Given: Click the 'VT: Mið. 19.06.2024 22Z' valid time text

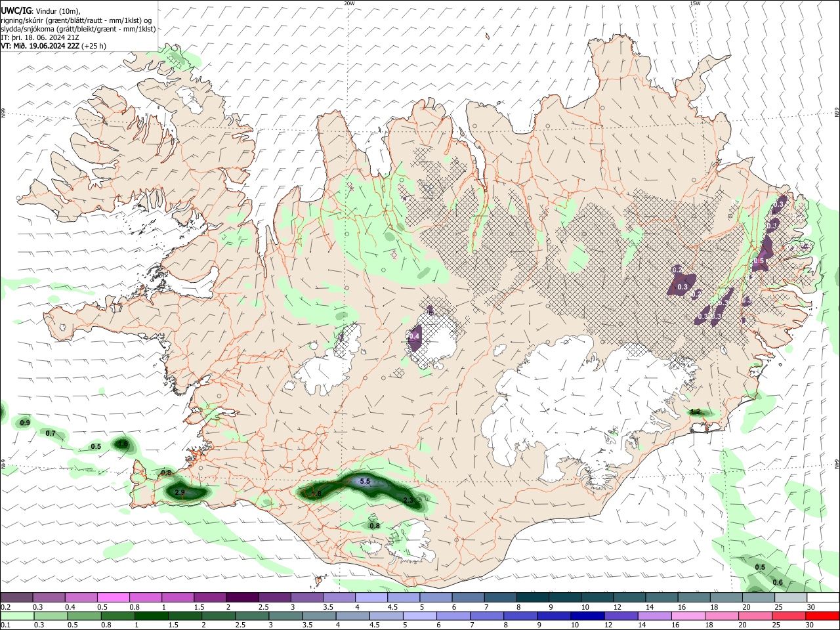Looking at the screenshot, I should coord(40,46).
